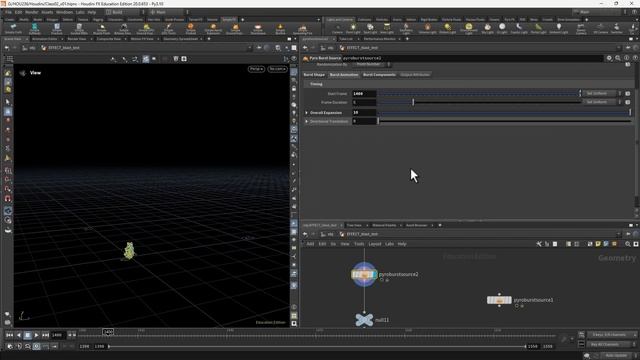This screenshot has height=360, width=640.
Task: Click the Point Light shelf tool
Action: click(353, 29)
